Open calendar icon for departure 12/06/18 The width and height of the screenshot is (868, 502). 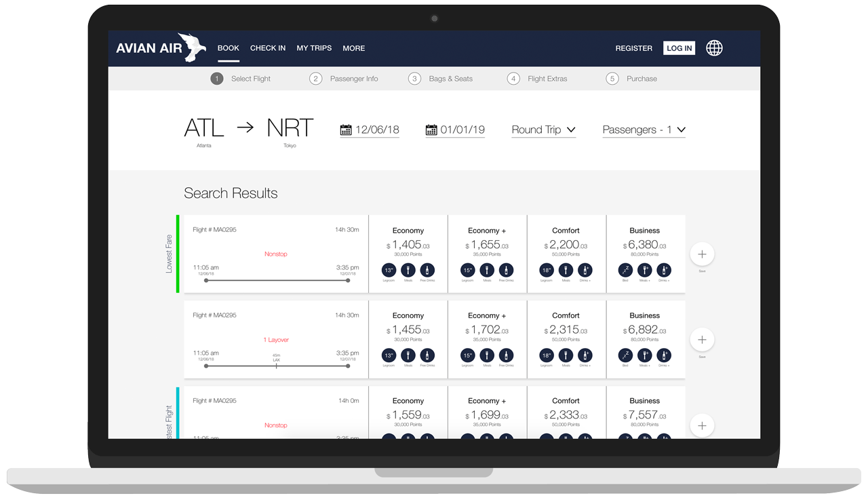click(346, 130)
